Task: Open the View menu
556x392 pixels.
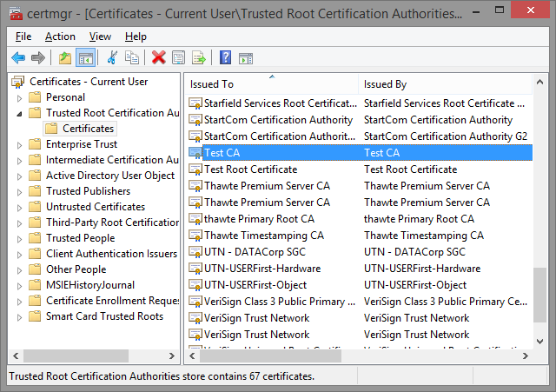Action: pos(100,37)
